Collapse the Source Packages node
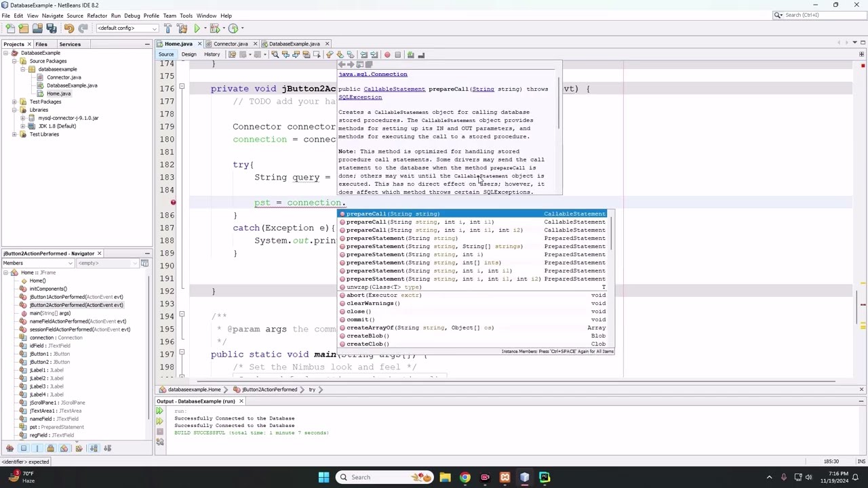The image size is (868, 488). 14,61
